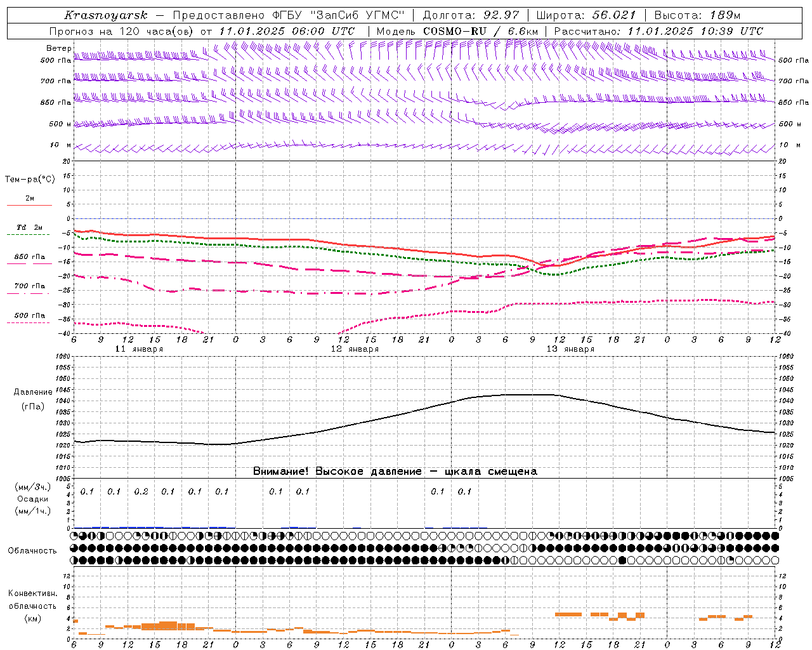Select the text 'Долгота: 92.97'
812x650 pixels.
point(471,15)
